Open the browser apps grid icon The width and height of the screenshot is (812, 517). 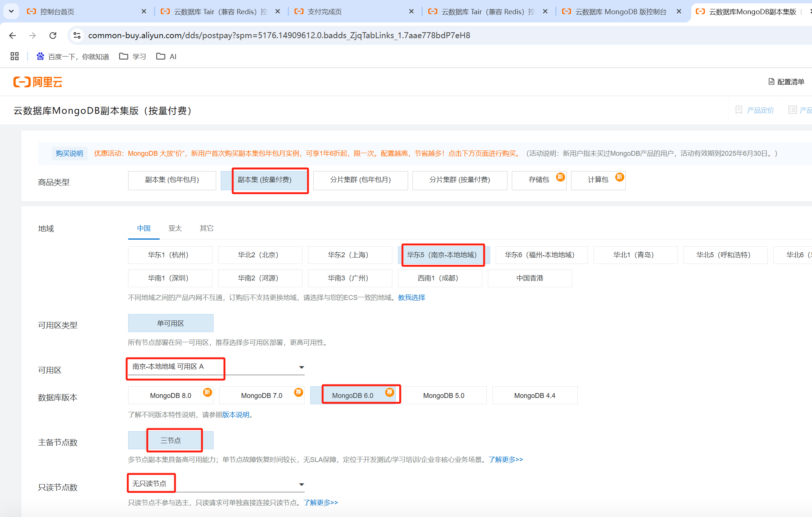pyautogui.click(x=15, y=56)
